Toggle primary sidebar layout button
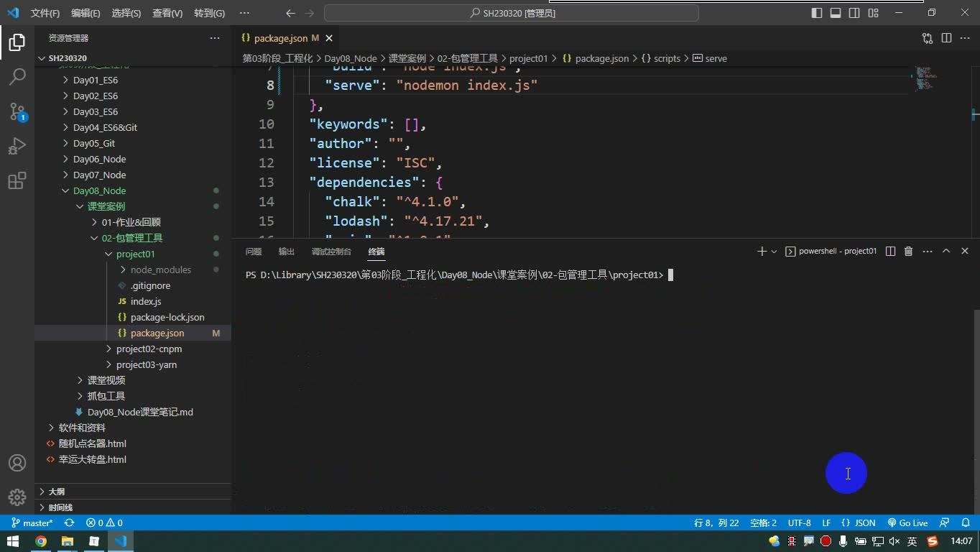This screenshot has height=552, width=980. tap(817, 13)
